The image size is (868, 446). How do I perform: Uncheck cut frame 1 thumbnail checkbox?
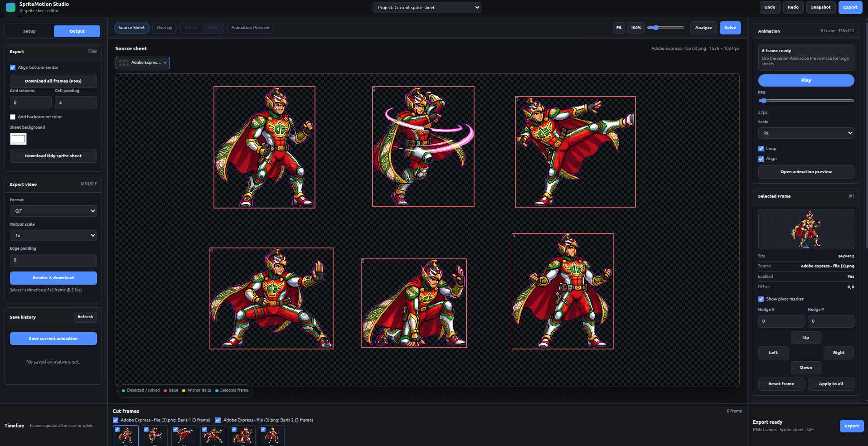click(x=117, y=429)
